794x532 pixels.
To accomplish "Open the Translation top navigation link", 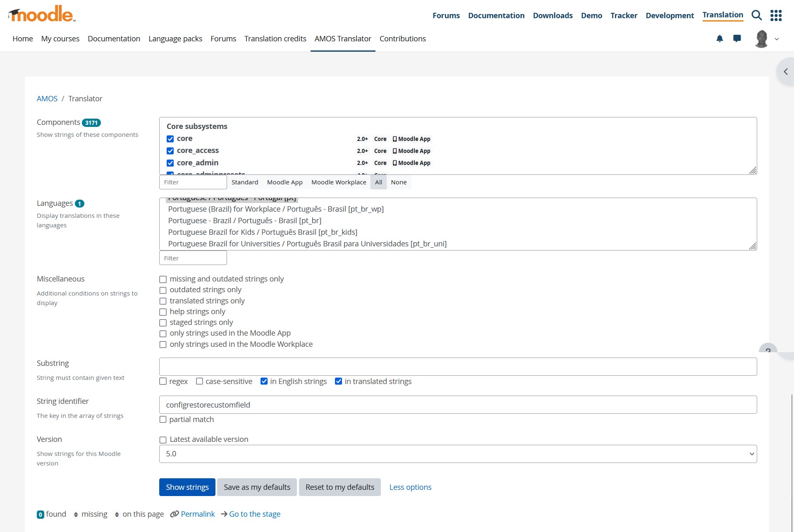I will pos(722,15).
